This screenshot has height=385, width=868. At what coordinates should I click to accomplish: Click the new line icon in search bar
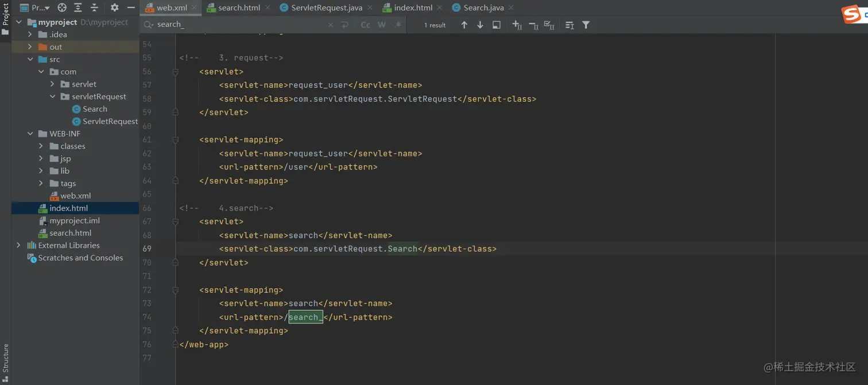tap(344, 25)
